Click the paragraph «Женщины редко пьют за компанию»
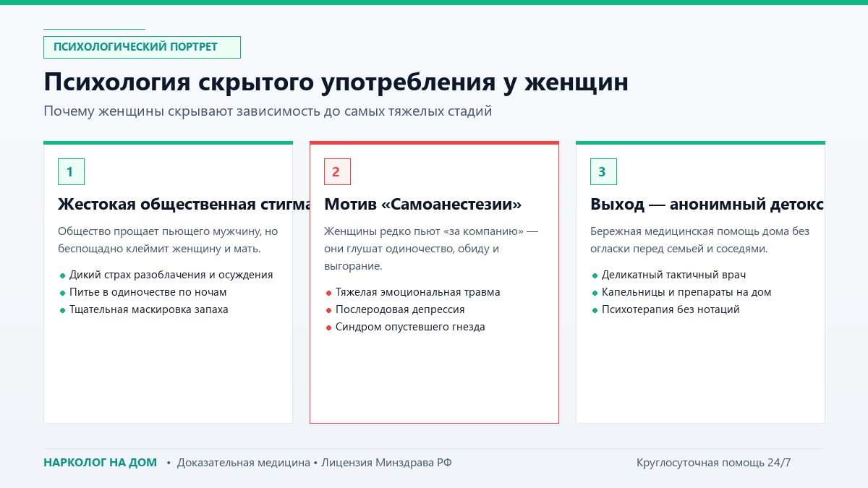The width and height of the screenshot is (868, 488). point(432,249)
